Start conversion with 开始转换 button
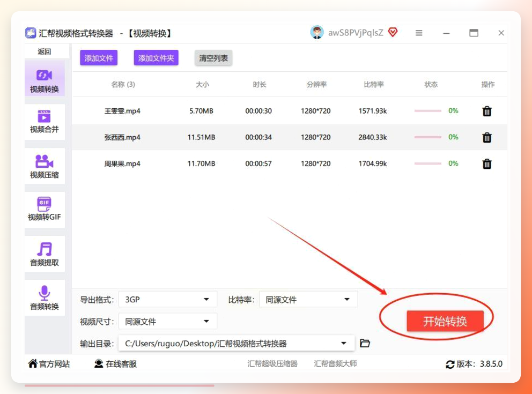The width and height of the screenshot is (532, 394). pos(445,321)
